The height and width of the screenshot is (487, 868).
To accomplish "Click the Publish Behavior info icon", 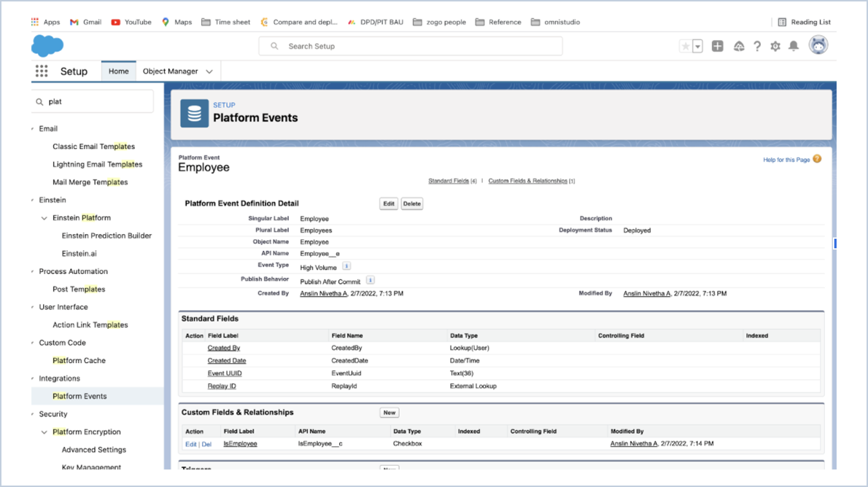I will pos(370,280).
